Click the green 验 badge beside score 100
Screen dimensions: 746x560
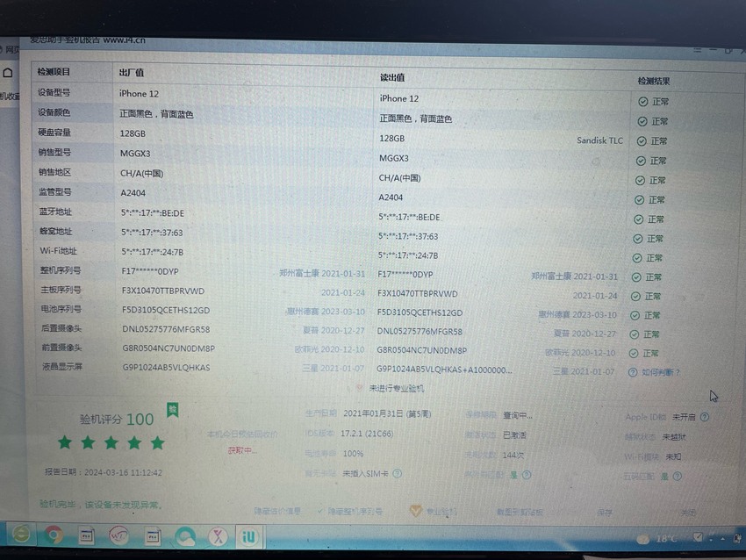173,410
